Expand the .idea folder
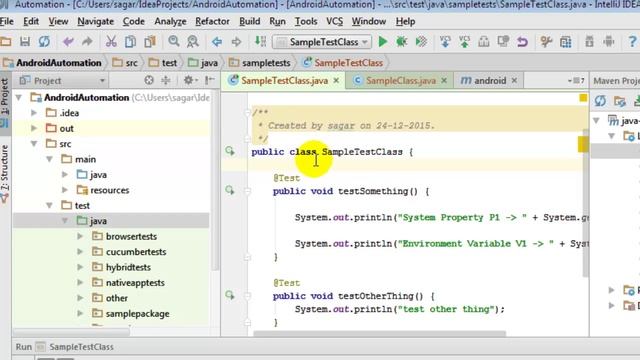 [x=34, y=113]
